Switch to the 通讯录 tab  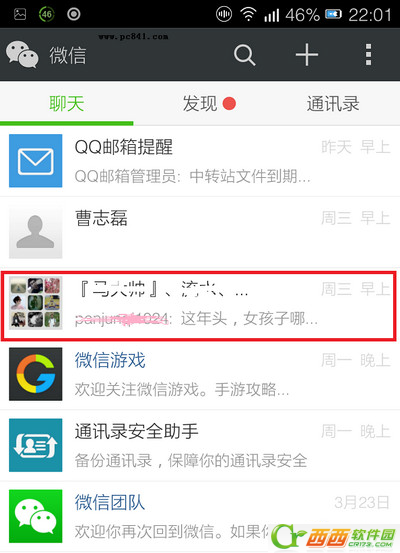(333, 104)
